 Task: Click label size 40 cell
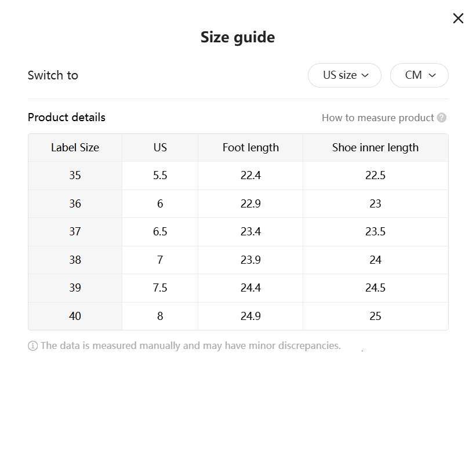coord(75,317)
